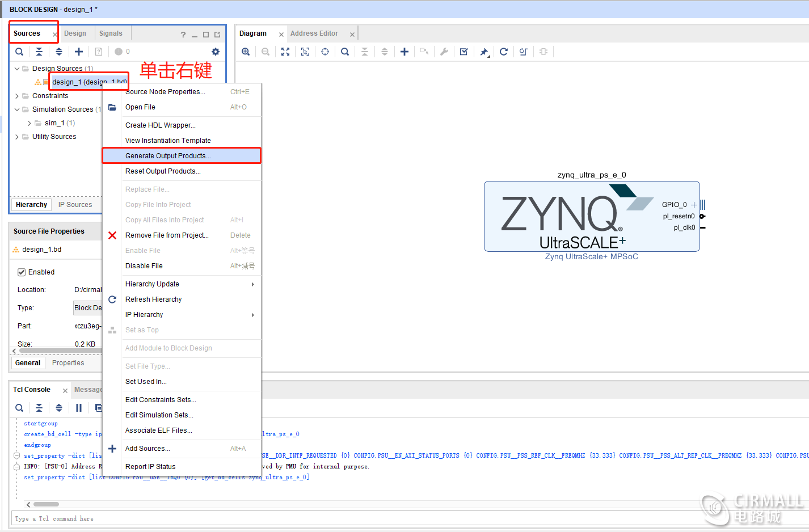This screenshot has height=532, width=809.
Task: Click the Zoom Fit icon in Diagram toolbar
Action: point(285,52)
